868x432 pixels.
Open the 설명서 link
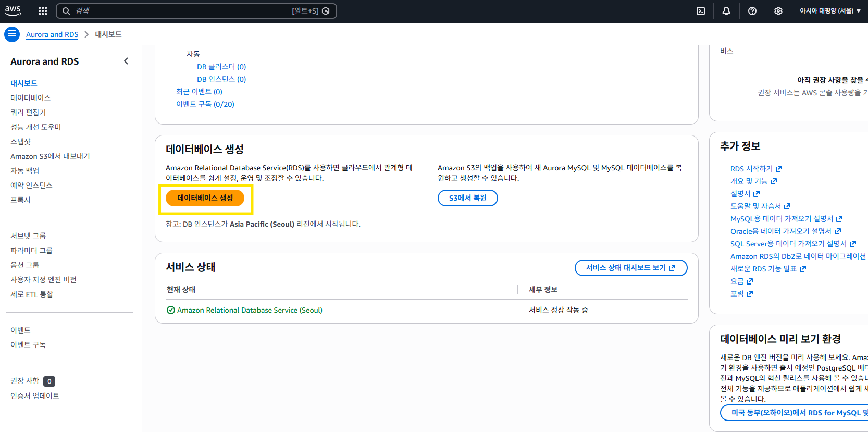pos(745,194)
